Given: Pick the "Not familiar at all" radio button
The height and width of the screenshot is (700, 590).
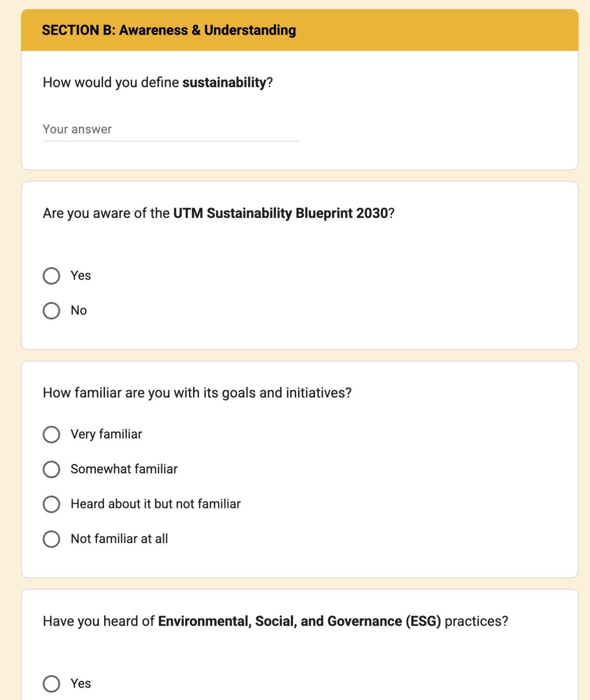Looking at the screenshot, I should coord(51,539).
